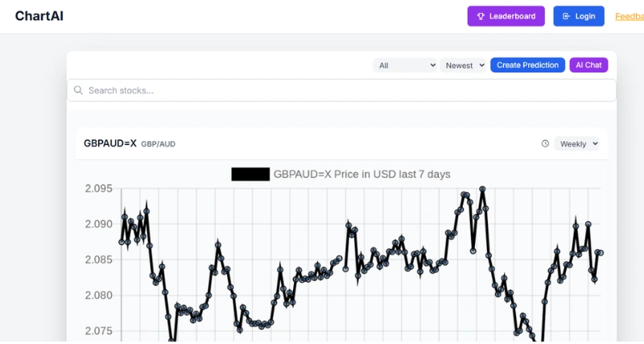Click the highest peak data point on chart
The image size is (644, 344).
(x=482, y=189)
